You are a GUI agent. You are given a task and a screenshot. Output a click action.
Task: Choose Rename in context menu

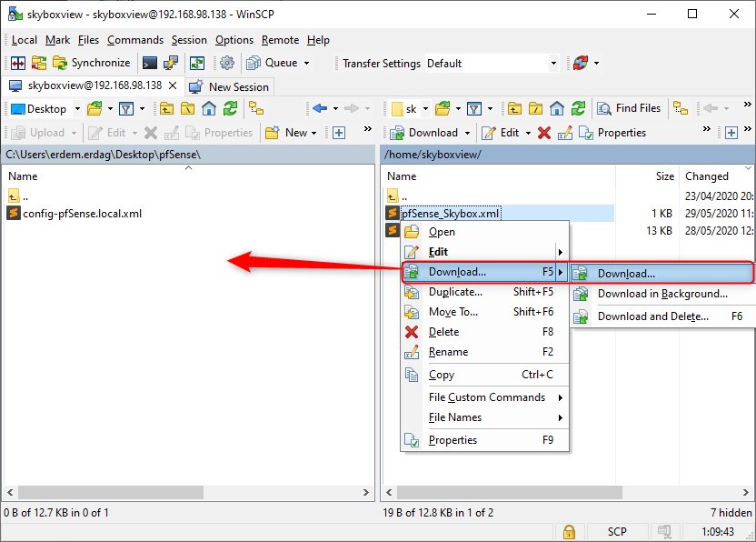485,352
